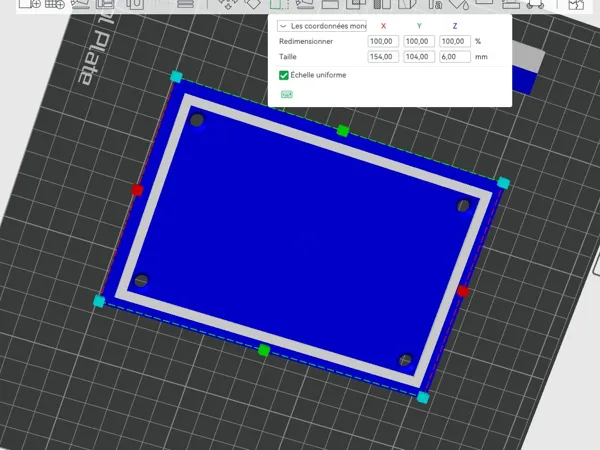Click the Redimensionner Z percent field

pyautogui.click(x=455, y=41)
